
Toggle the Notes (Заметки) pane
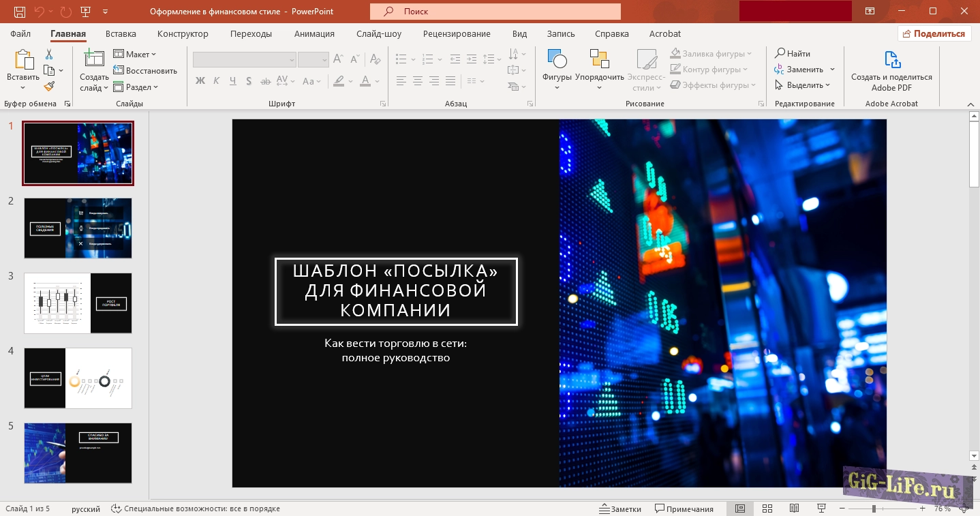620,509
